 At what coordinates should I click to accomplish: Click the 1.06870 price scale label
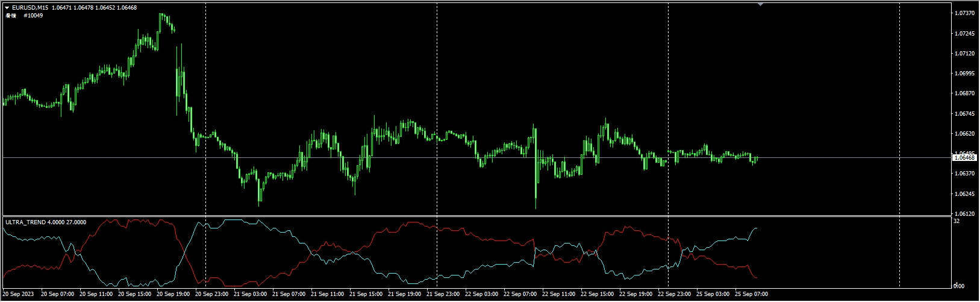tap(965, 93)
